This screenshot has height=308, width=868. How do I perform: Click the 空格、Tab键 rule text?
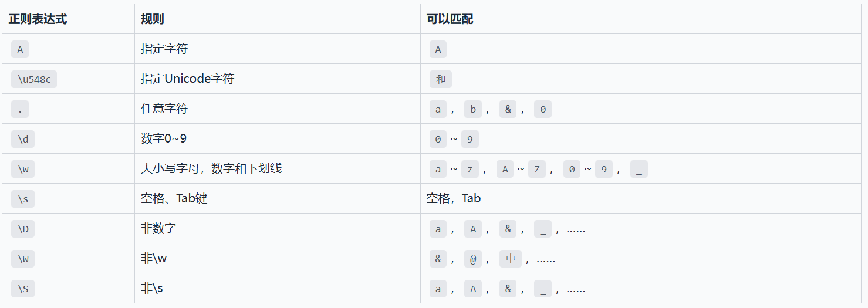(174, 198)
